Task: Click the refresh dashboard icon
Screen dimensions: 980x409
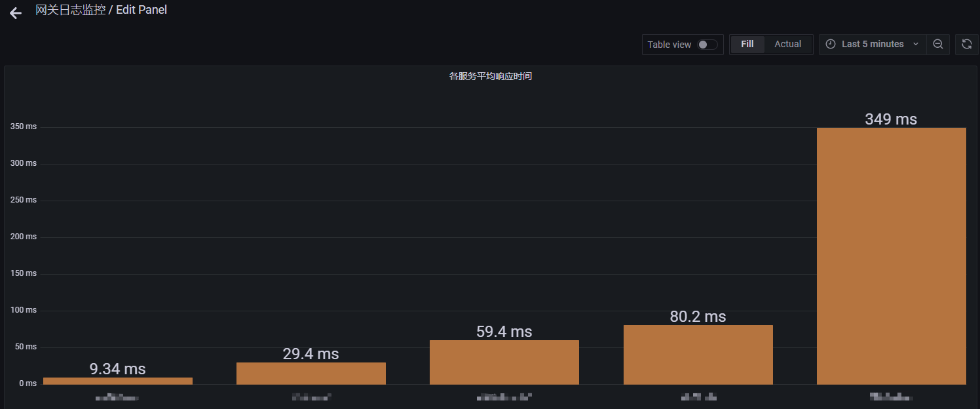Action: [967, 44]
